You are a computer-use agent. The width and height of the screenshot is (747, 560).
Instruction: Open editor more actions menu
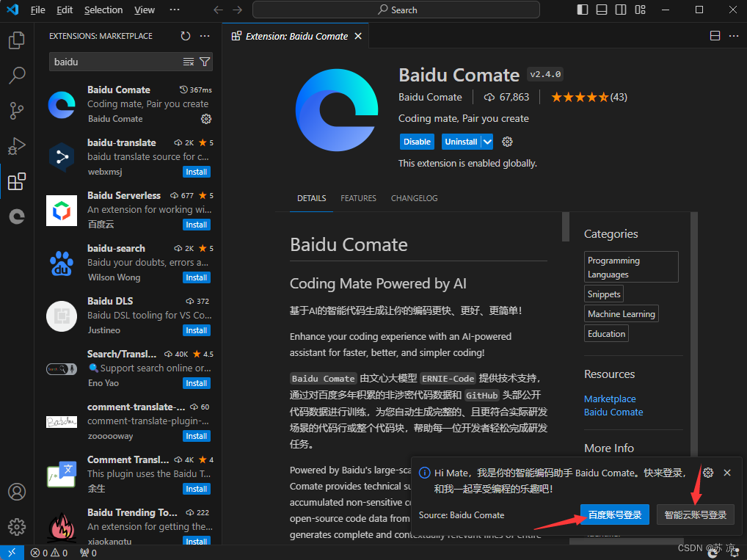[734, 36]
